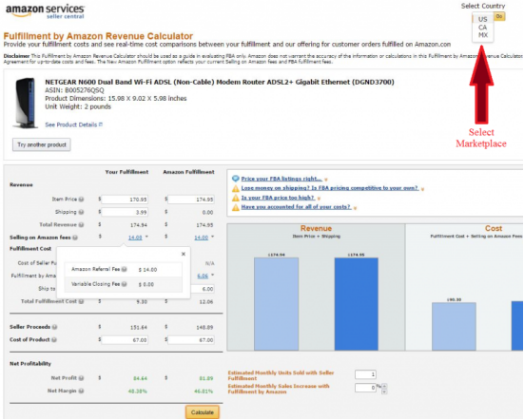The image size is (524, 420).
Task: Open the Total Revenue info icon
Action: pos(81,225)
